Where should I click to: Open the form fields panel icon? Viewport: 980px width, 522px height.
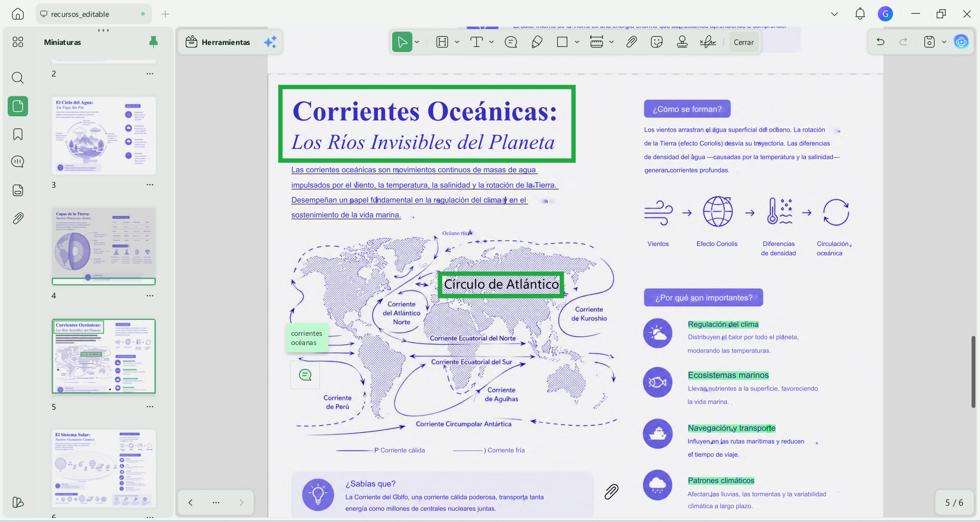pos(18,190)
